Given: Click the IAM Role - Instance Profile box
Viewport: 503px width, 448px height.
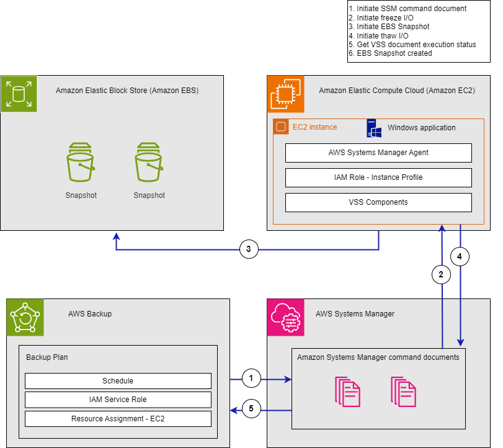Looking at the screenshot, I should (378, 177).
